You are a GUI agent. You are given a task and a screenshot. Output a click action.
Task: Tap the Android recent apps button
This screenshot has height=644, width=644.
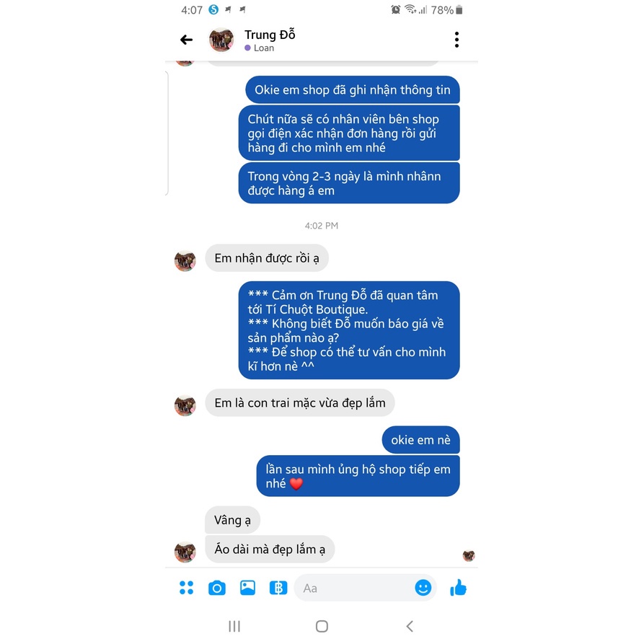click(x=234, y=627)
